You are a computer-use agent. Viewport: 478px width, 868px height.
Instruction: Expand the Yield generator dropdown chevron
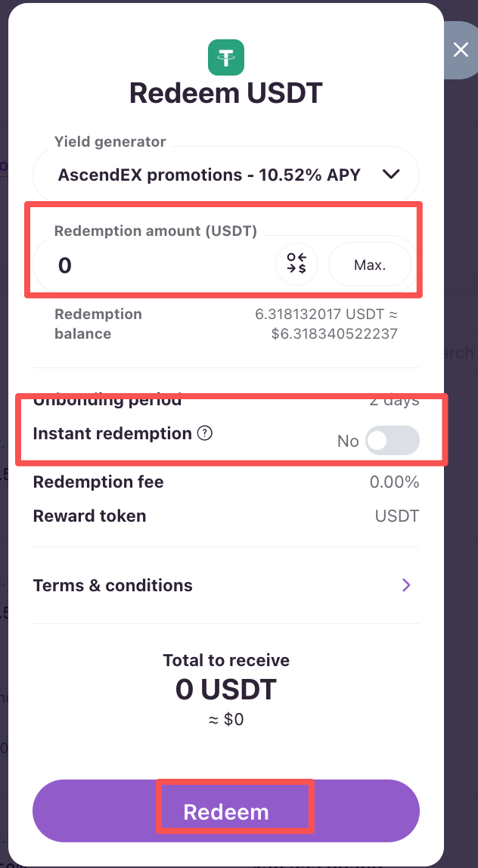391,175
